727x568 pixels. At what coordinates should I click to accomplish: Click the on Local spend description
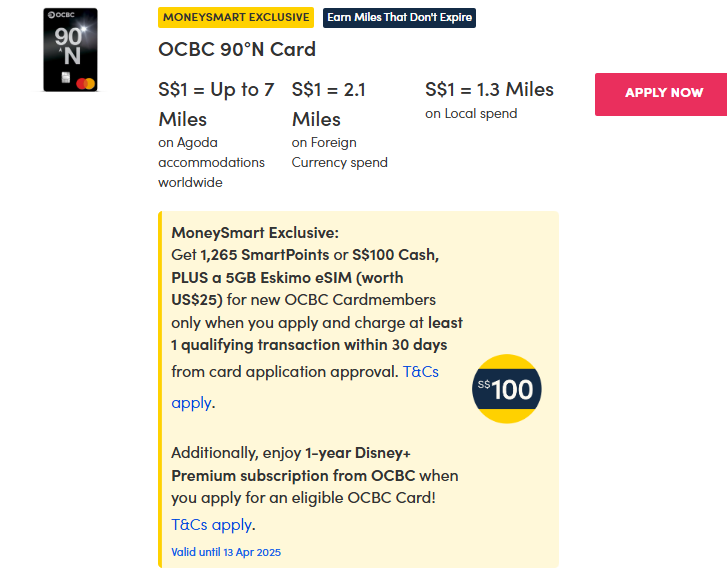[471, 114]
